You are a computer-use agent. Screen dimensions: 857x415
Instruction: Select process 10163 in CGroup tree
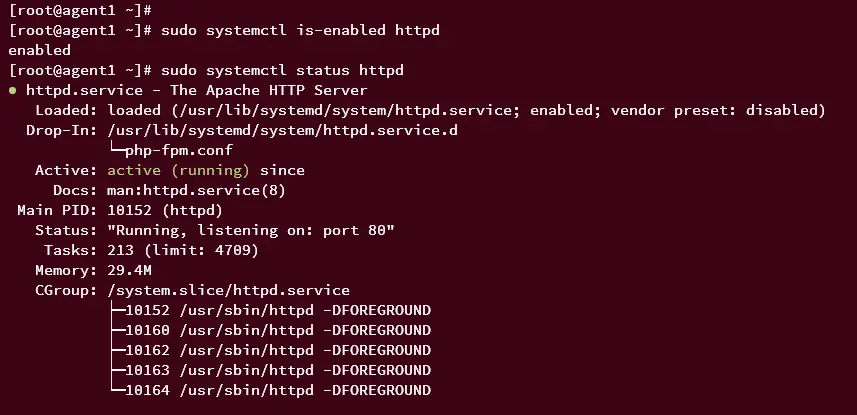(x=278, y=370)
